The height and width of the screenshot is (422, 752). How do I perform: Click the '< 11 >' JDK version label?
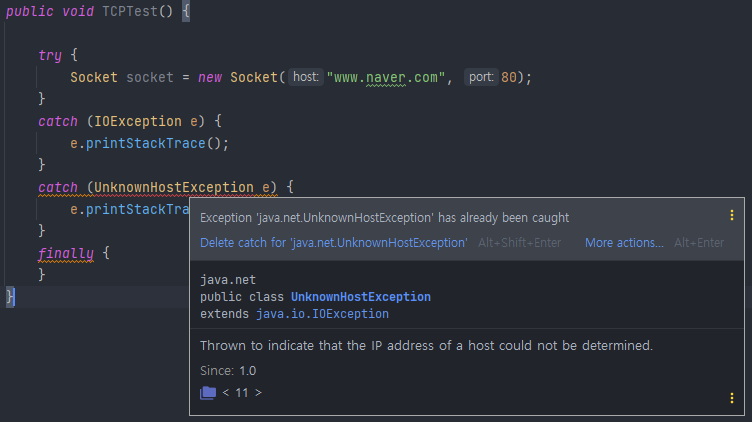tap(242, 393)
